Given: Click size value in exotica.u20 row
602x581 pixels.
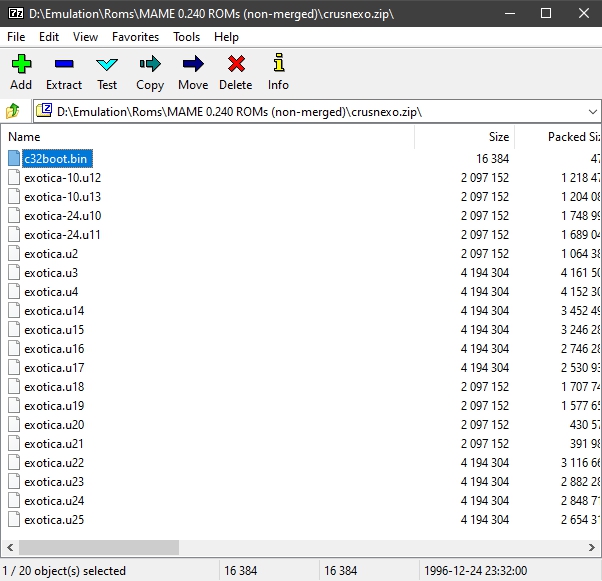Looking at the screenshot, I should (485, 425).
